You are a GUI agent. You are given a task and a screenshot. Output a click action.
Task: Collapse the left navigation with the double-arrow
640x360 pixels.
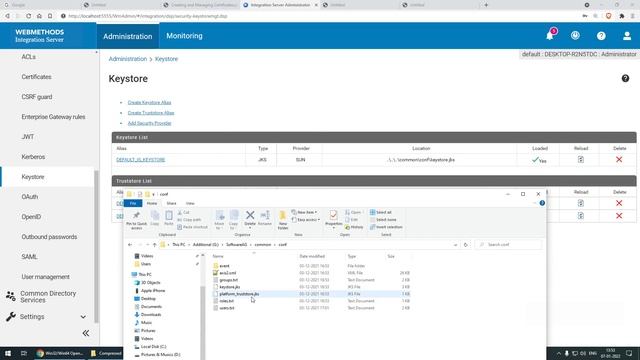click(x=86, y=333)
